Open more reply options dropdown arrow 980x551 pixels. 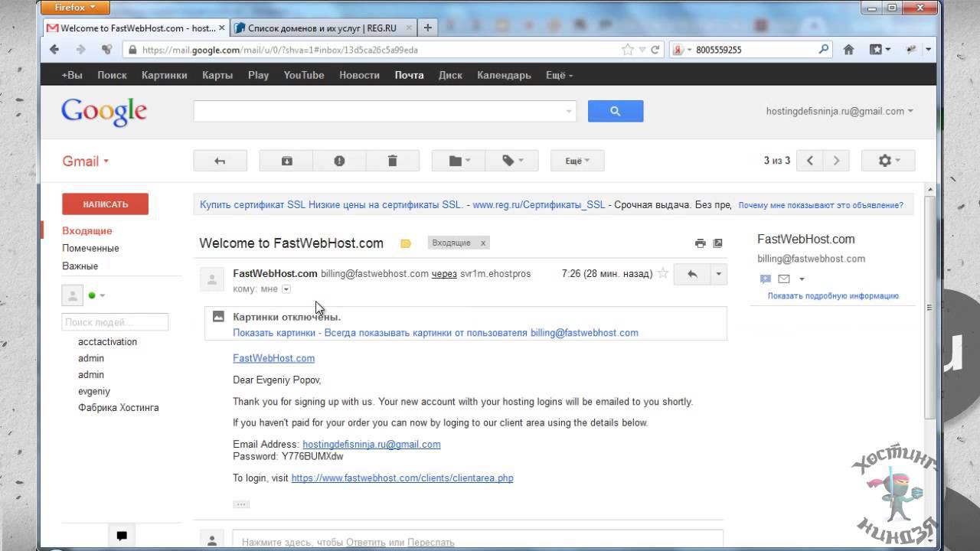[719, 274]
